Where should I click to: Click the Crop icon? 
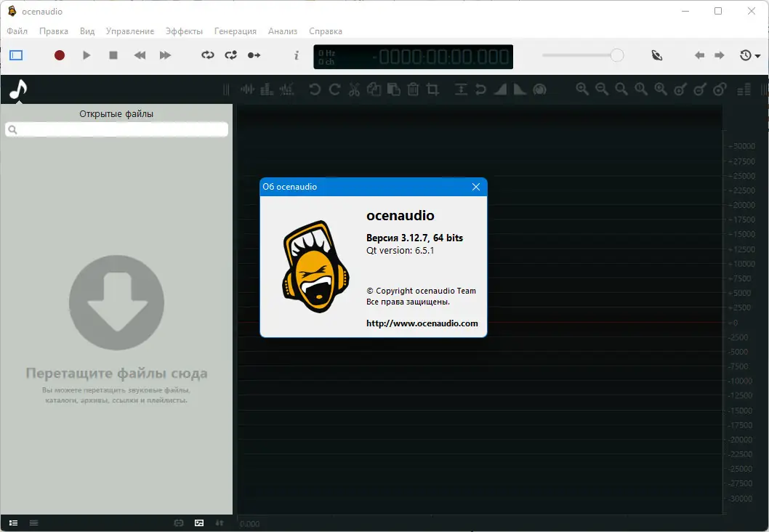click(x=432, y=89)
